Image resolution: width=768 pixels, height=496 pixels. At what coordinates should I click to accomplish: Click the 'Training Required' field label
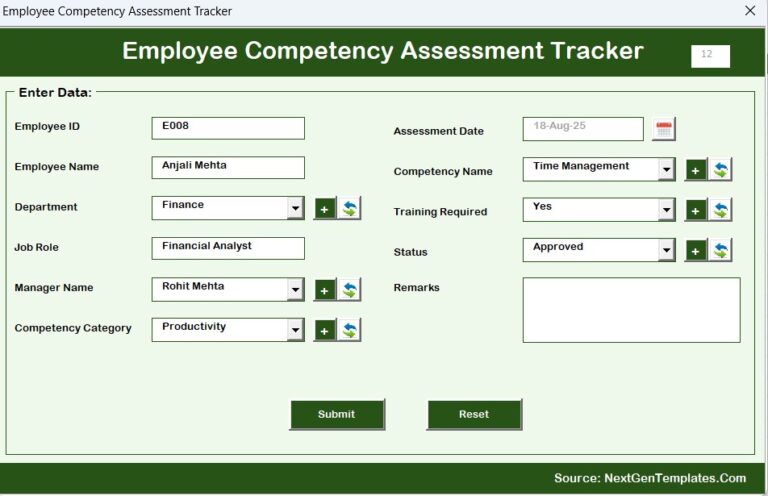click(x=440, y=212)
